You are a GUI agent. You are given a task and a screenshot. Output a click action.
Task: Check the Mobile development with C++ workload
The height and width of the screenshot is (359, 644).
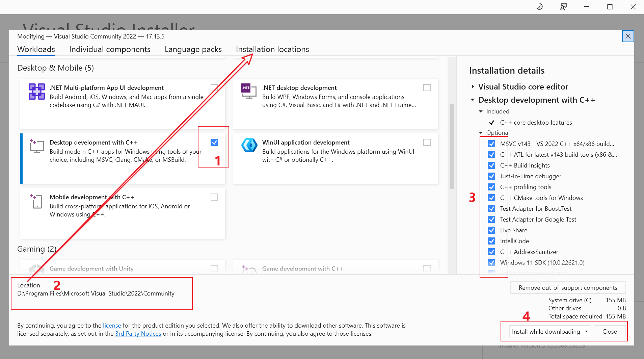(214, 197)
